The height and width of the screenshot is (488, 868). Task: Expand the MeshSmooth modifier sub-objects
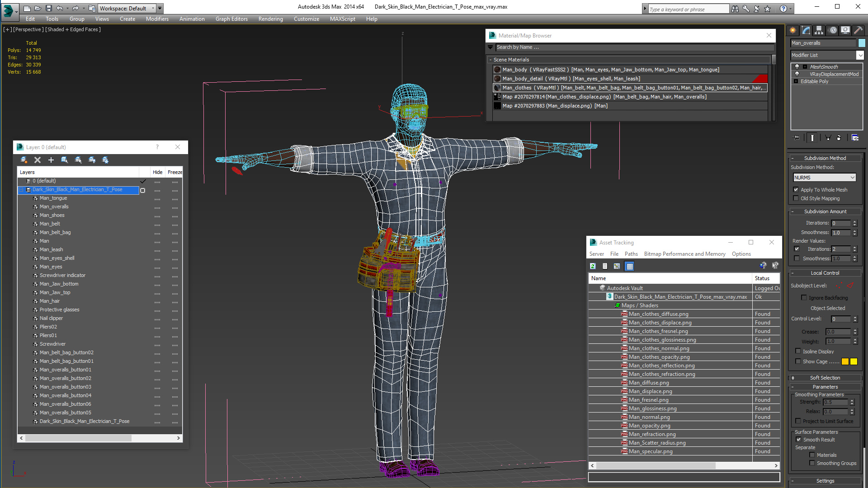805,67
